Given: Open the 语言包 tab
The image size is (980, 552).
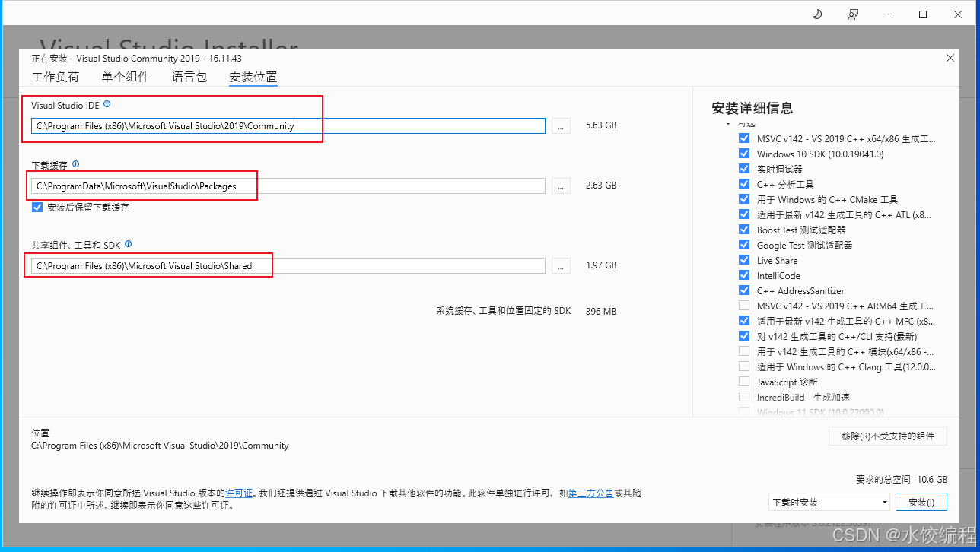Looking at the screenshot, I should (x=189, y=77).
